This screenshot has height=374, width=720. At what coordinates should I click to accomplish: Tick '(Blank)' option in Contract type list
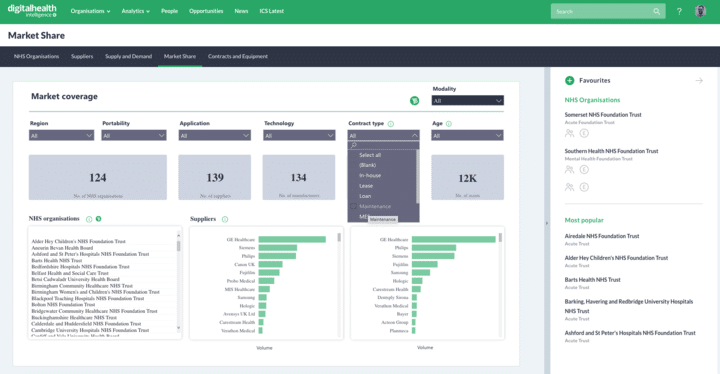pyautogui.click(x=367, y=165)
